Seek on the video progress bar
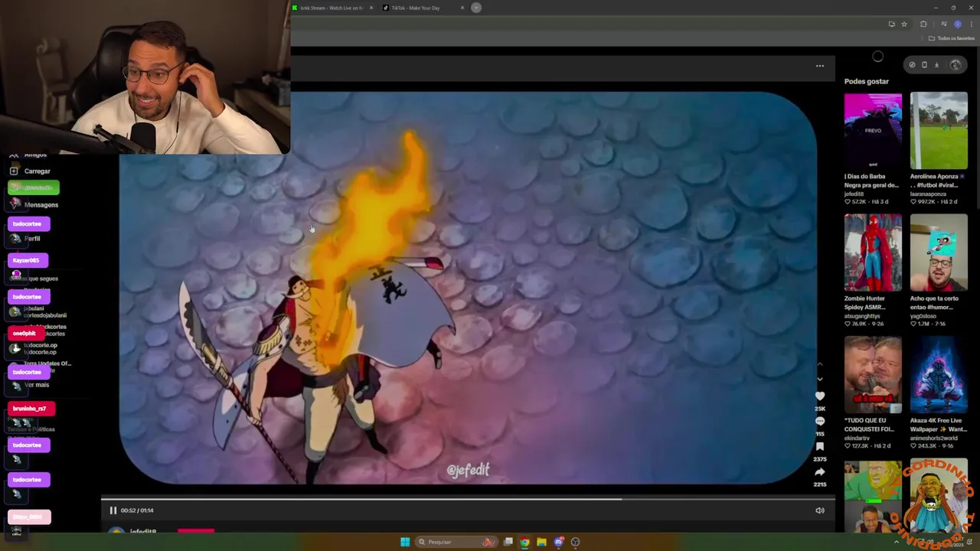 coord(467,499)
